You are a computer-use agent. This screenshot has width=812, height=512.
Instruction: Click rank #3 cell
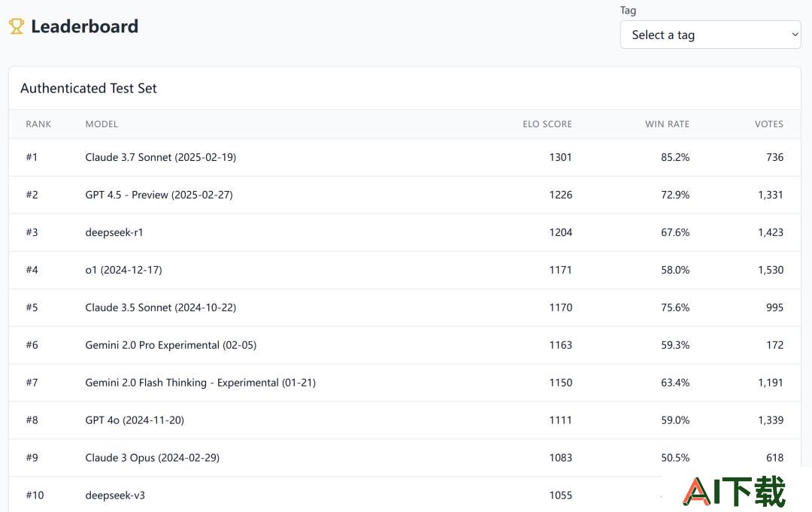coord(32,232)
